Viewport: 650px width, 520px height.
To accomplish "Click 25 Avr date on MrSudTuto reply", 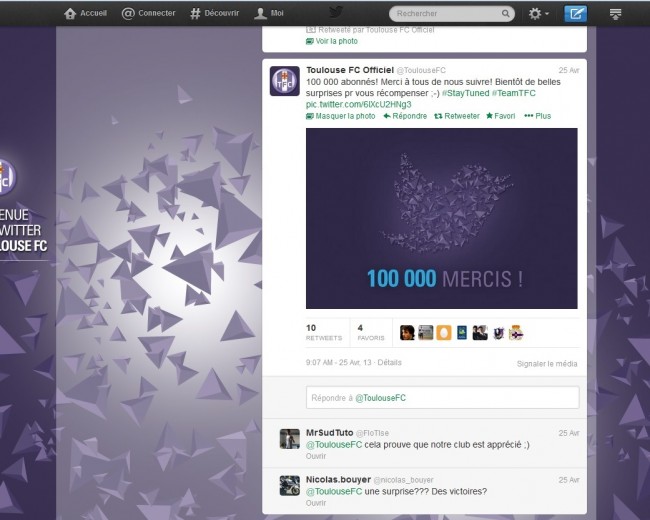I will 569,433.
